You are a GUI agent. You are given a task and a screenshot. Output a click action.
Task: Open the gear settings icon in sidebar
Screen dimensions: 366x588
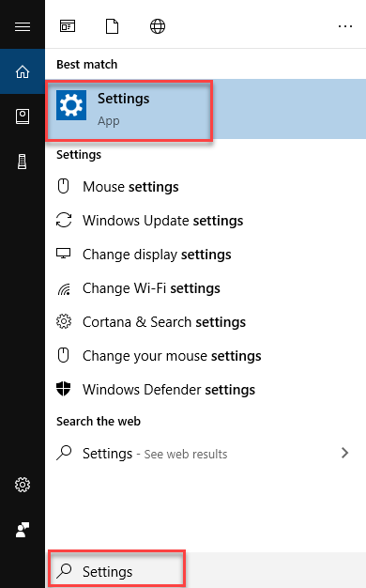click(23, 485)
